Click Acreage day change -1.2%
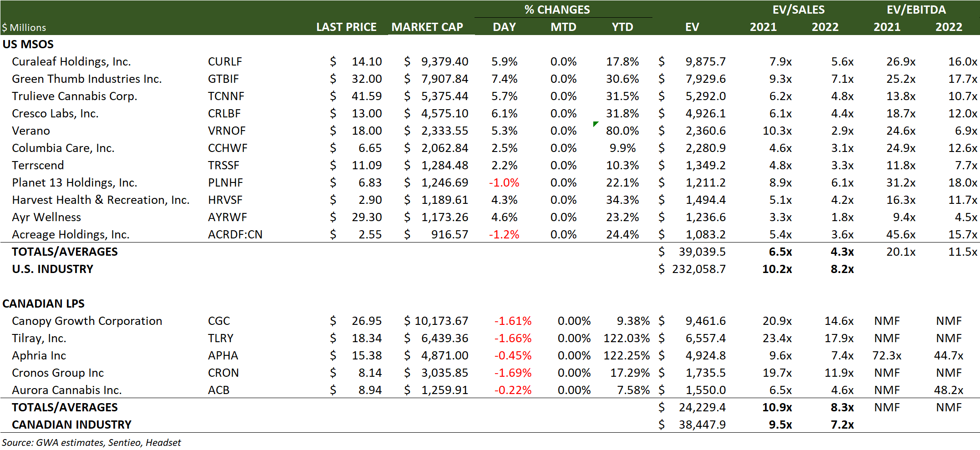This screenshot has height=450, width=980. [504, 234]
